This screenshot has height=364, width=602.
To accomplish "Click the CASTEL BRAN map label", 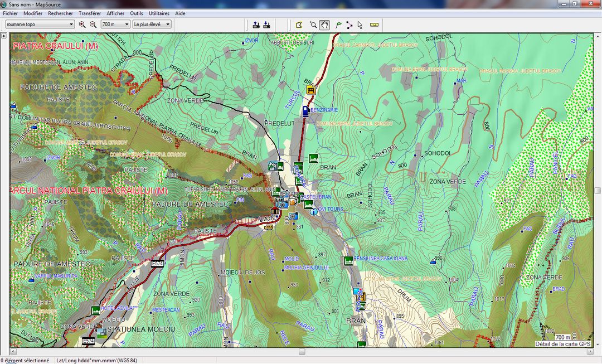I will 317,197.
